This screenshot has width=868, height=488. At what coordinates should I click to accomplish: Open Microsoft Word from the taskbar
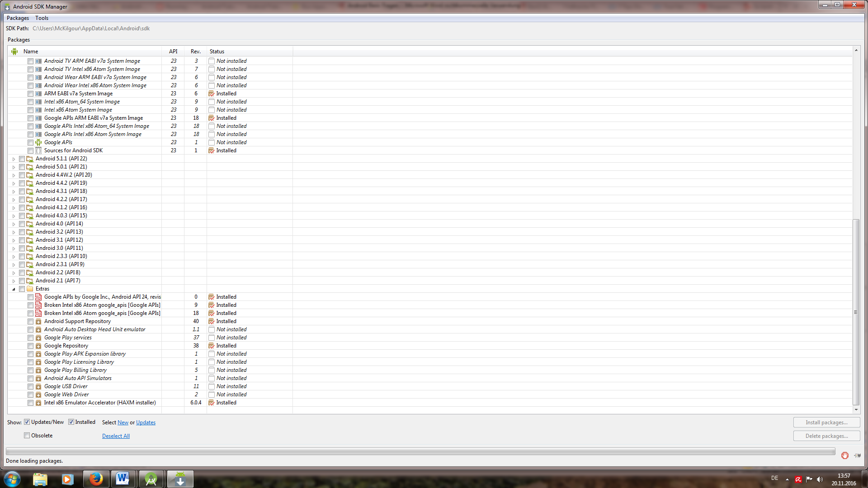(x=123, y=479)
